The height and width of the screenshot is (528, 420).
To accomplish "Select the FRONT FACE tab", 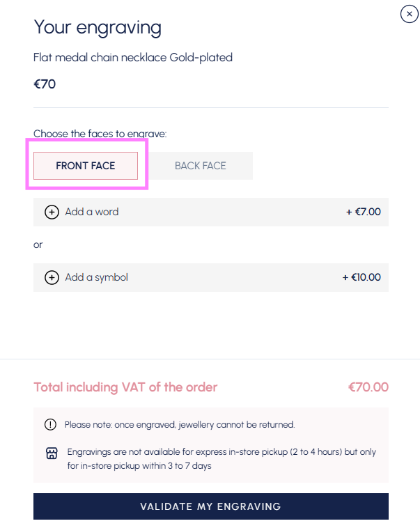I will tap(86, 166).
